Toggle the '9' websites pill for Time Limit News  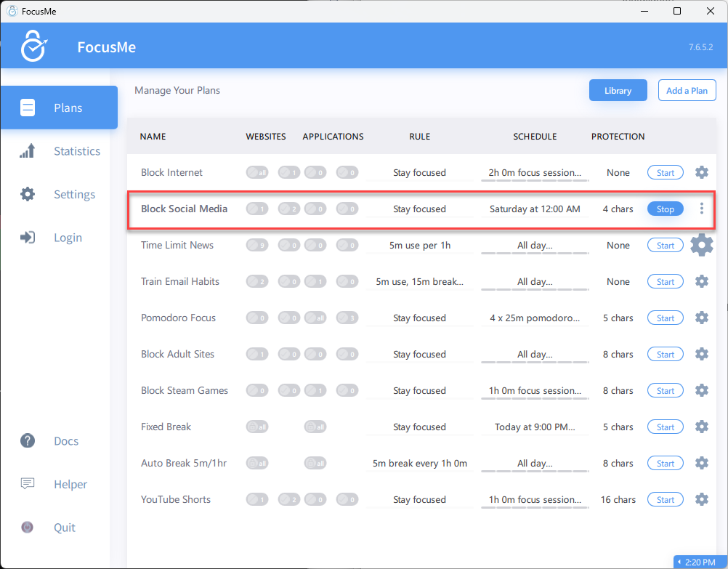tap(257, 245)
